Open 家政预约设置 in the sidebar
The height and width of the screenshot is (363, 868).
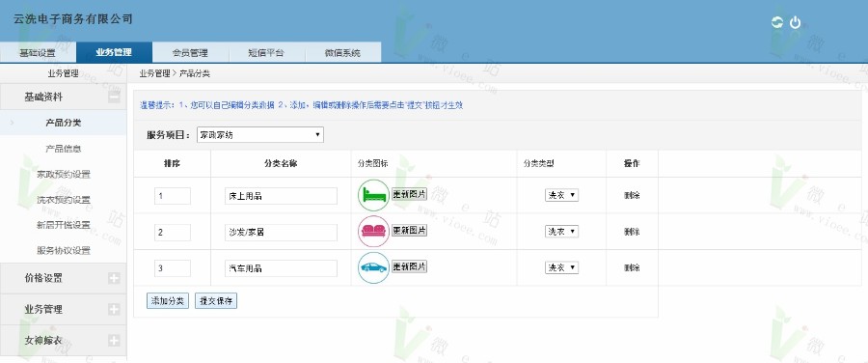[63, 174]
